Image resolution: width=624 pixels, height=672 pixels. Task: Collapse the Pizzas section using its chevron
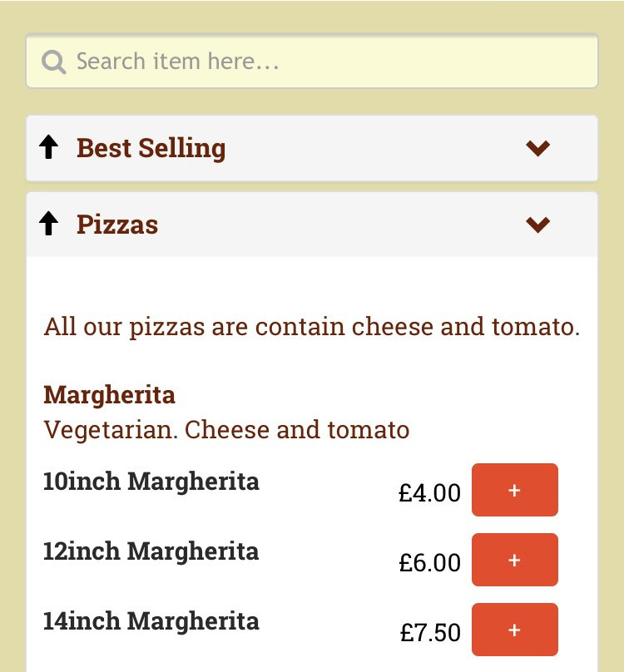pos(537,225)
